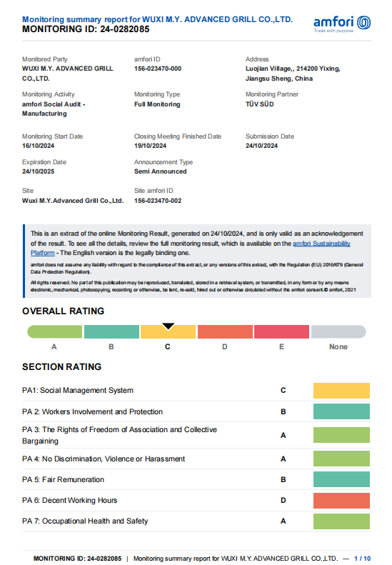The image size is (392, 565).
Task: Click the Site name 'Wuxi M.Y.Advanced Grill Co.,Ltd.'
Action: pos(73,201)
